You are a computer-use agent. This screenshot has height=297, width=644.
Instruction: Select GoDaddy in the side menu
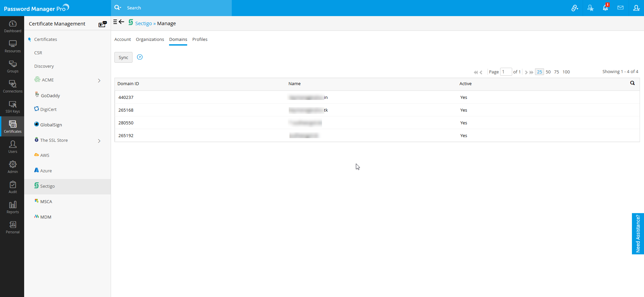[x=50, y=96]
